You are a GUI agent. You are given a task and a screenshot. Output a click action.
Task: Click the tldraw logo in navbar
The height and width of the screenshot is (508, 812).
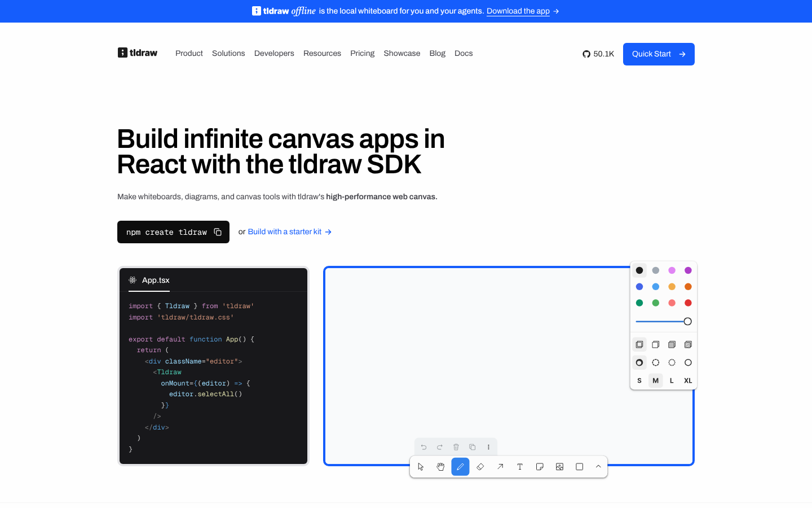point(138,53)
